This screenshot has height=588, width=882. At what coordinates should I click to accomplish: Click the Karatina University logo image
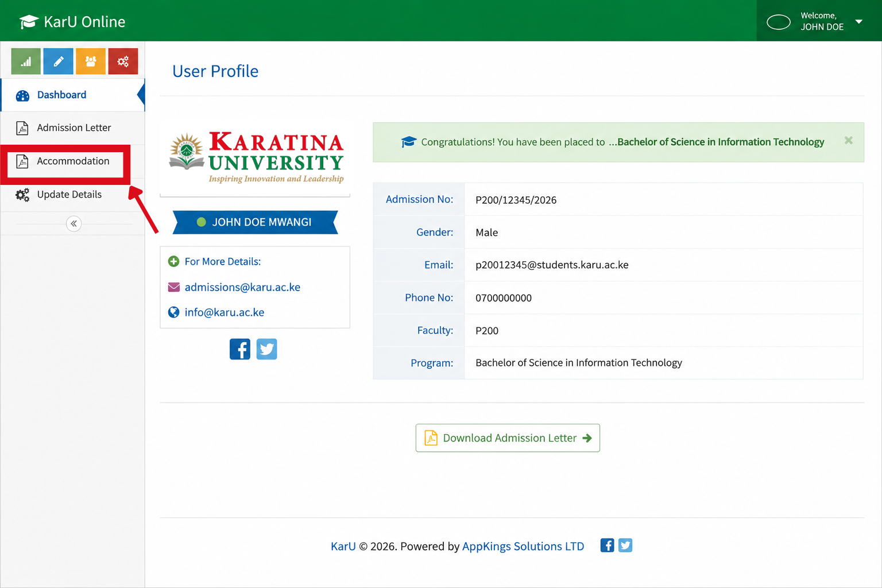point(256,158)
